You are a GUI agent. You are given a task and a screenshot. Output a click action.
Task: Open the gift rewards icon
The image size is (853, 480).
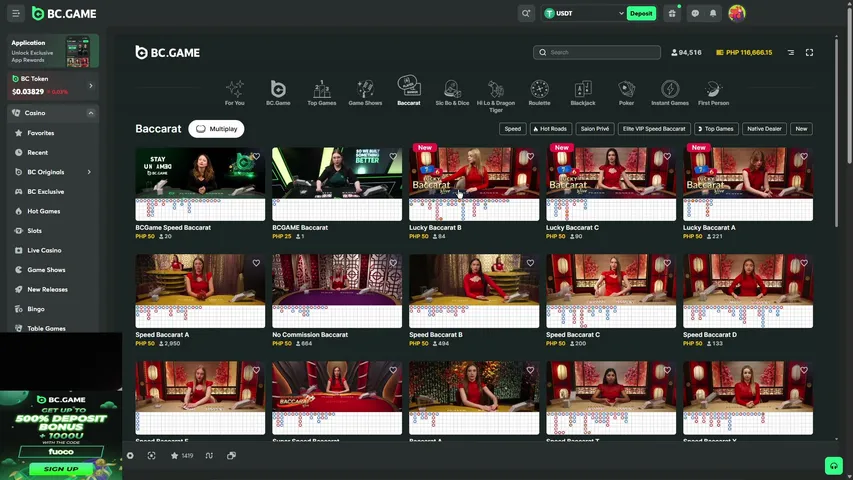pyautogui.click(x=672, y=14)
